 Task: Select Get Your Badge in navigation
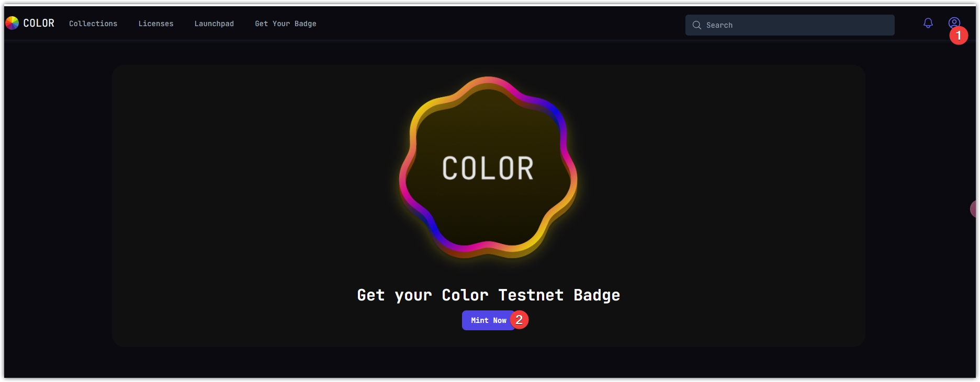pyautogui.click(x=285, y=24)
